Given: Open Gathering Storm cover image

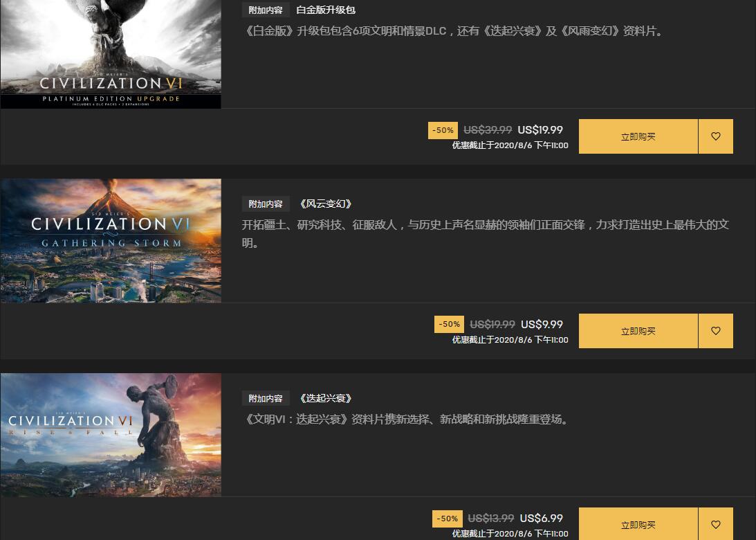Looking at the screenshot, I should pos(111,241).
